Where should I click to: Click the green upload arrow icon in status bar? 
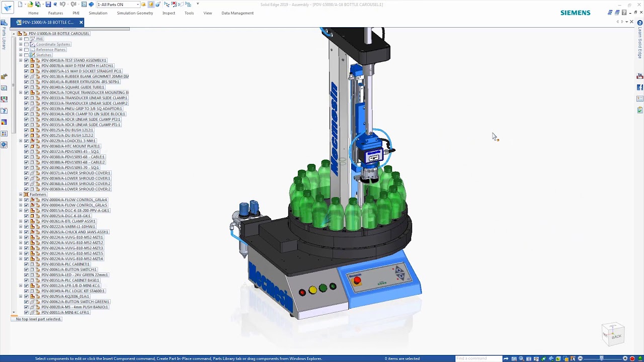(640, 358)
